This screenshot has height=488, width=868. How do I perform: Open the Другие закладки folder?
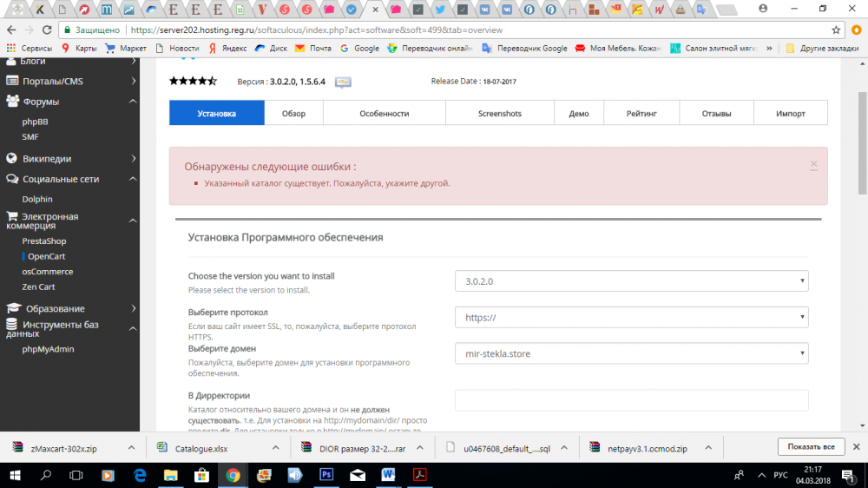(x=822, y=48)
